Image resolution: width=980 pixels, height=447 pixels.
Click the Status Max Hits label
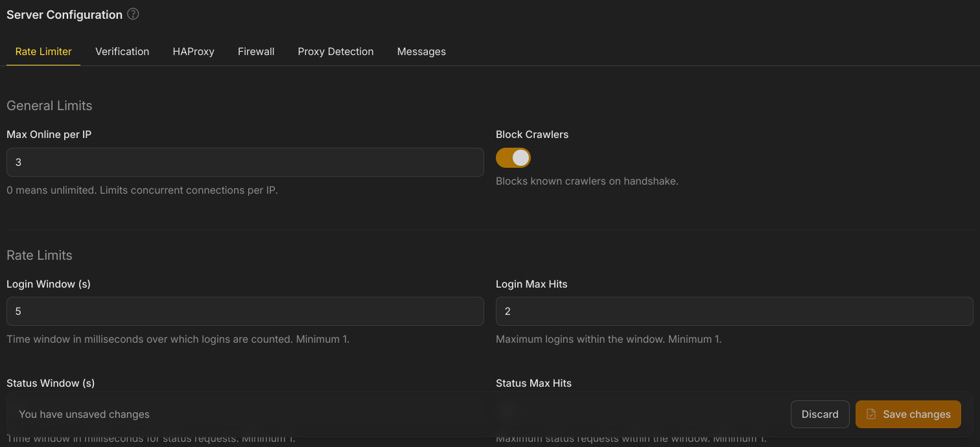[x=533, y=383]
